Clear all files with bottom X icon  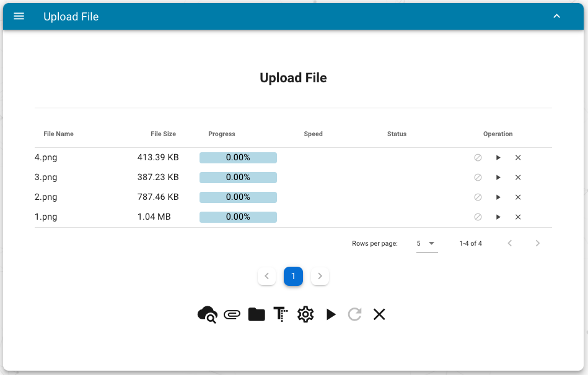[x=379, y=314]
